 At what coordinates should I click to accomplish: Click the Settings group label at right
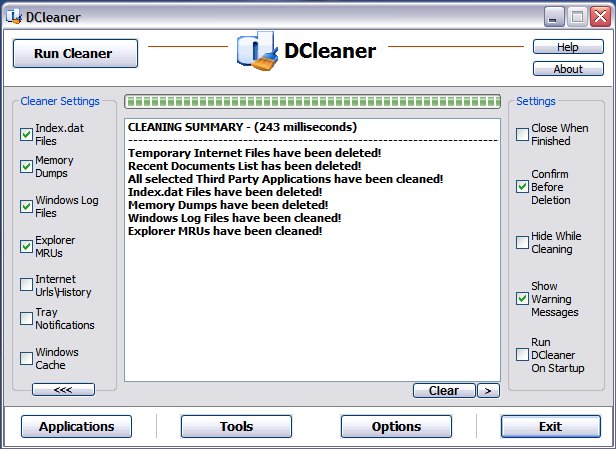point(536,101)
